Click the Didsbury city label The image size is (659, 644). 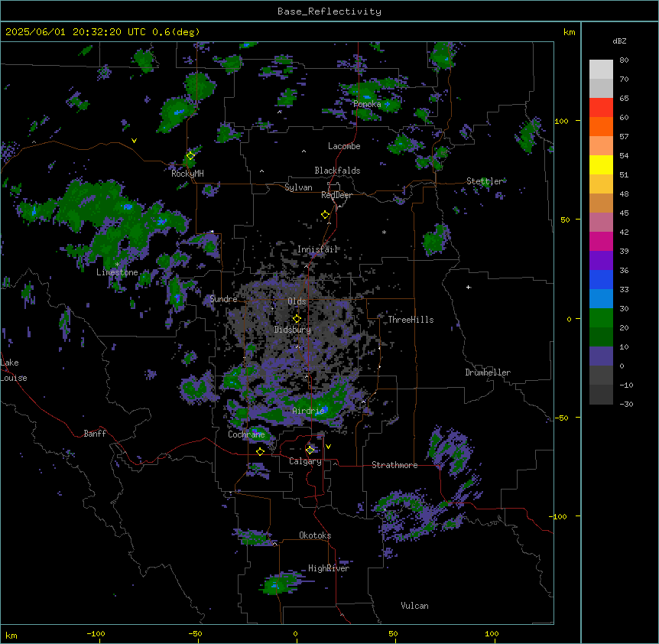pos(293,330)
